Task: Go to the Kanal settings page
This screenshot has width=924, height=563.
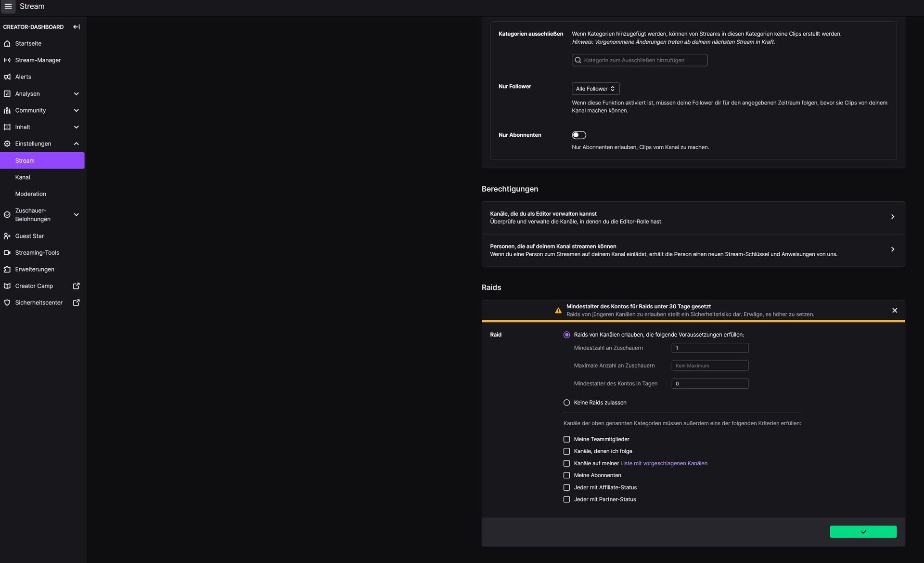Action: point(23,177)
